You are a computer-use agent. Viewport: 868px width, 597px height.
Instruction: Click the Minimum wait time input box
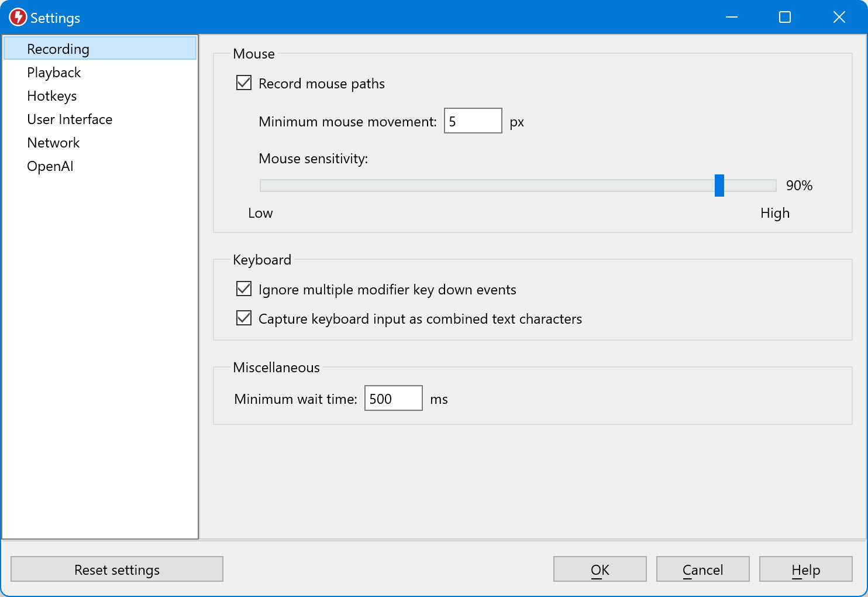tap(393, 399)
